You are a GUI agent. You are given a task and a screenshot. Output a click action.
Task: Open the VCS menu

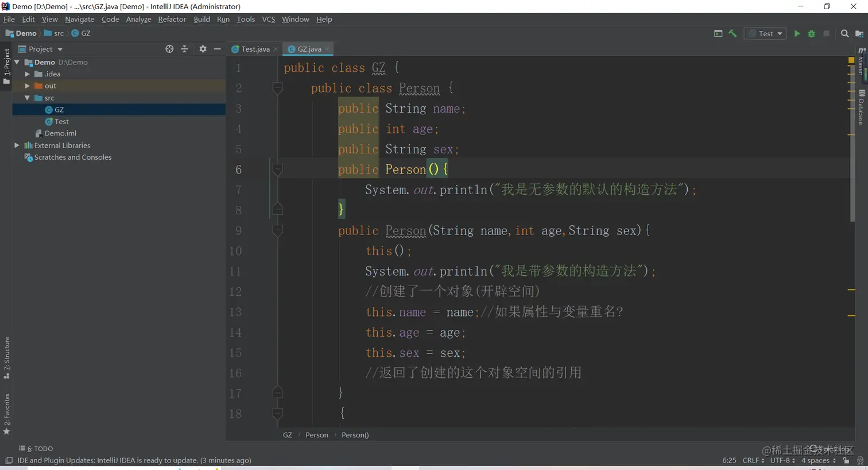[x=269, y=19]
